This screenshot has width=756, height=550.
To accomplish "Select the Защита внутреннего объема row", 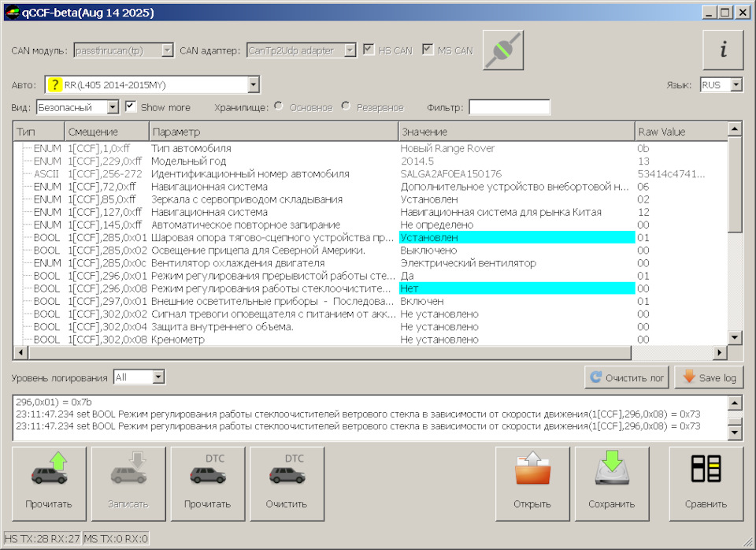I will click(x=370, y=327).
